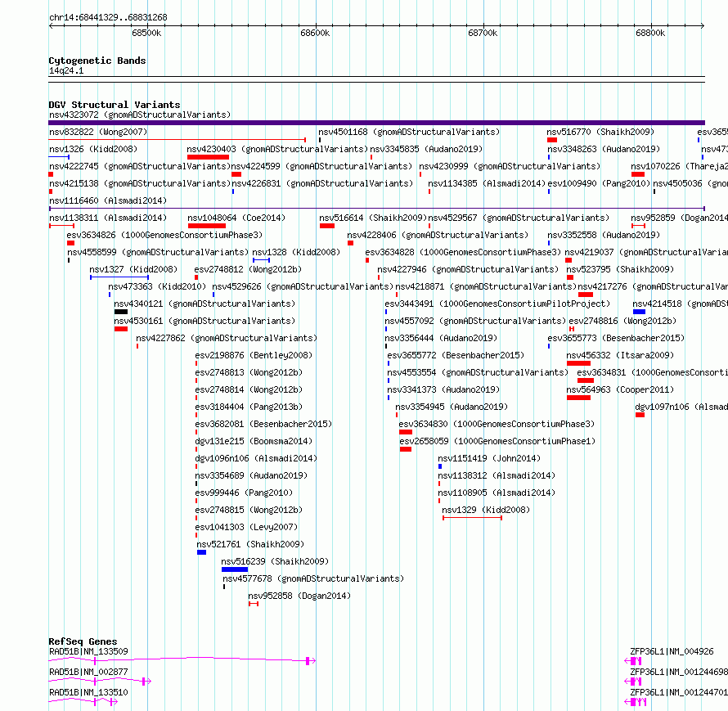The image size is (728, 711).
Task: Open nsv3352558 (Audano2019) variant
Action: point(604,235)
